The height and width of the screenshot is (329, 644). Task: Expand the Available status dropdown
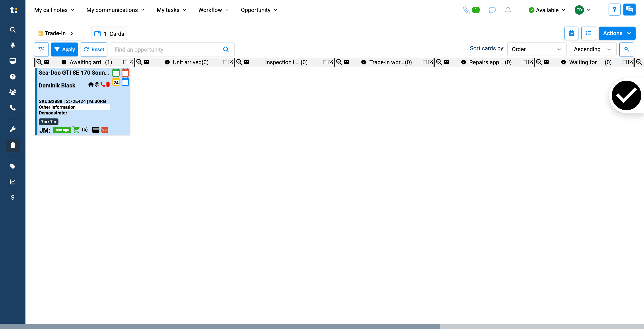[547, 10]
